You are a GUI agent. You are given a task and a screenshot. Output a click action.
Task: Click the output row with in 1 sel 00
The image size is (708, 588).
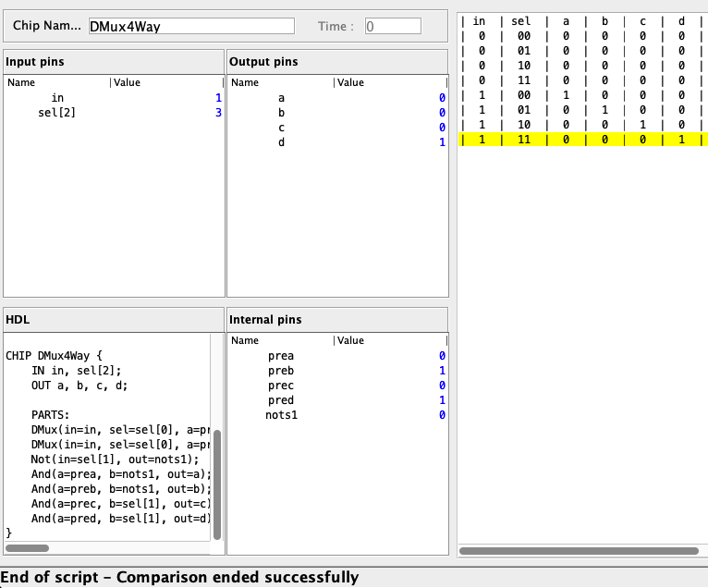583,95
